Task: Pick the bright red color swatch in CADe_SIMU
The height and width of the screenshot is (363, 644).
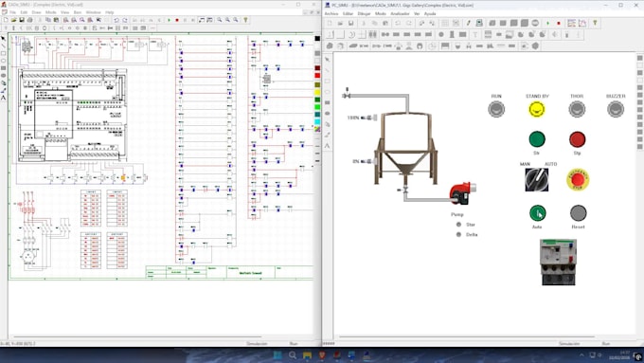Action: pyautogui.click(x=317, y=76)
